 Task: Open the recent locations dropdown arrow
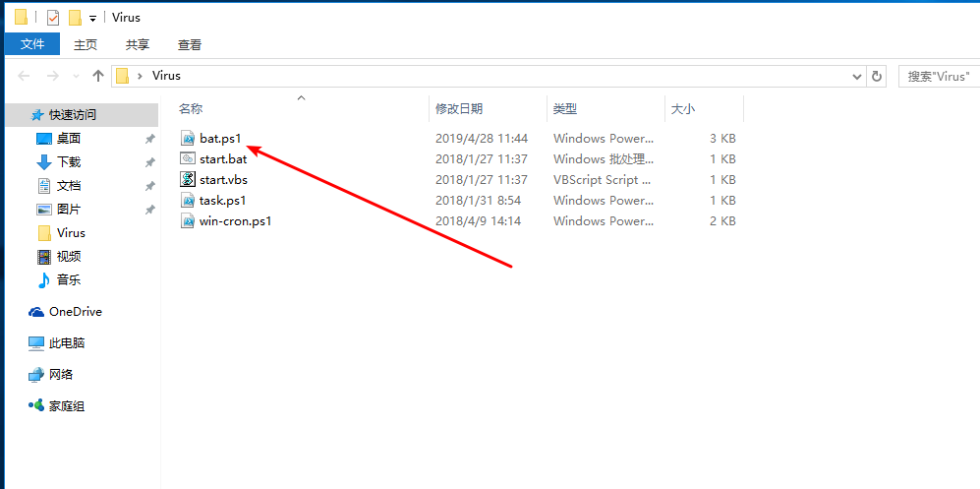(x=77, y=77)
